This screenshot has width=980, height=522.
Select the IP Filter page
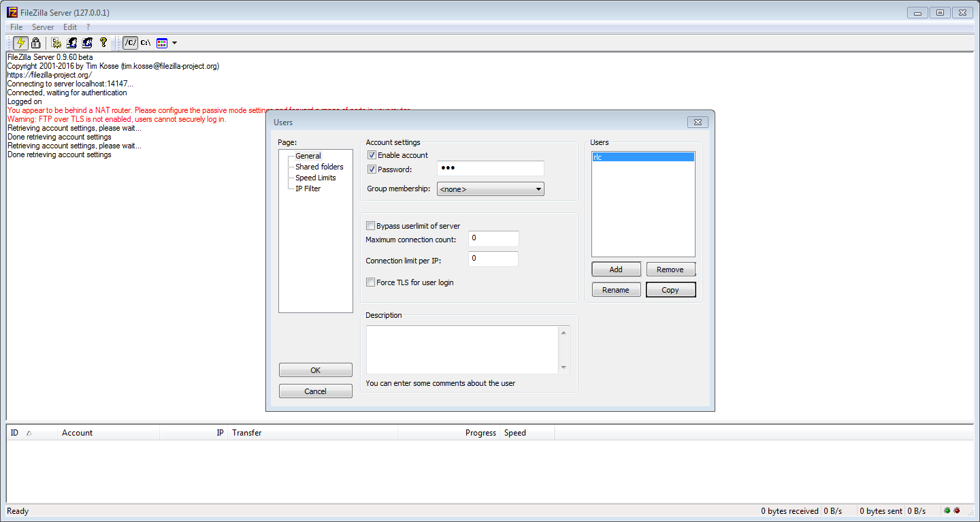click(308, 189)
